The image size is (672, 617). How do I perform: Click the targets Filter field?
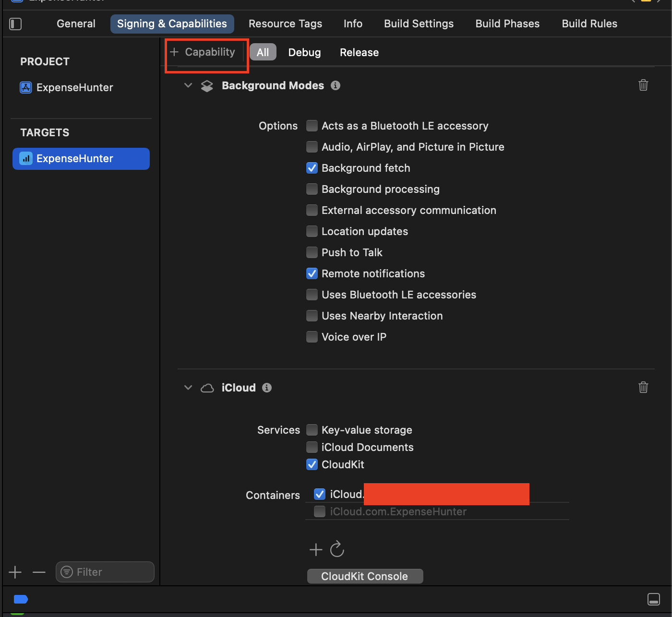coord(105,572)
